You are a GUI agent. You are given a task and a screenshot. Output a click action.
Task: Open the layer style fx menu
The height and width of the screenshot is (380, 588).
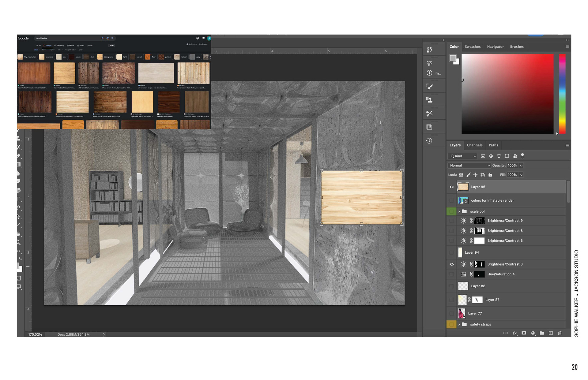(515, 333)
